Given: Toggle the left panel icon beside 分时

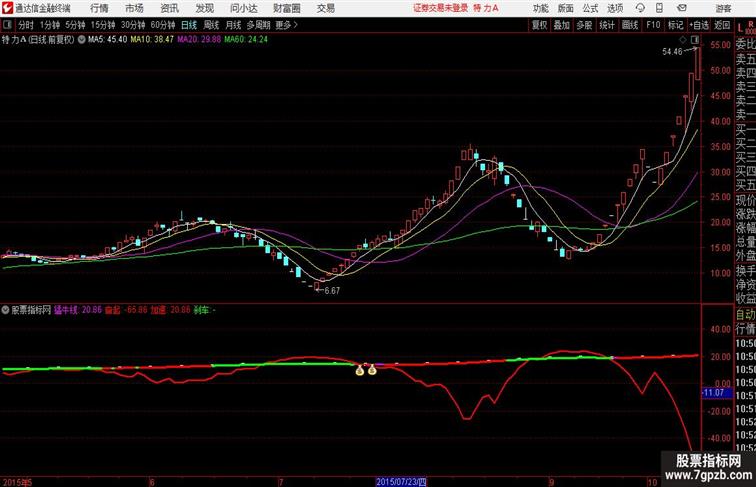Looking at the screenshot, I should pyautogui.click(x=7, y=25).
